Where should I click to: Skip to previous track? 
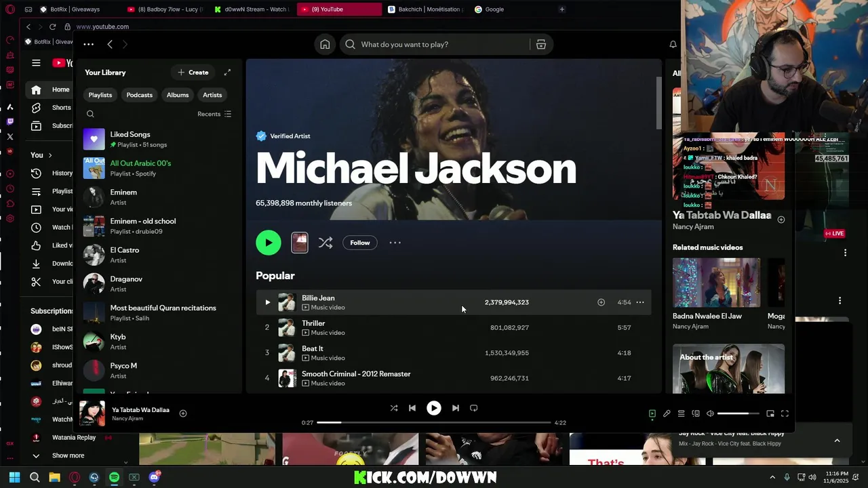pos(412,408)
